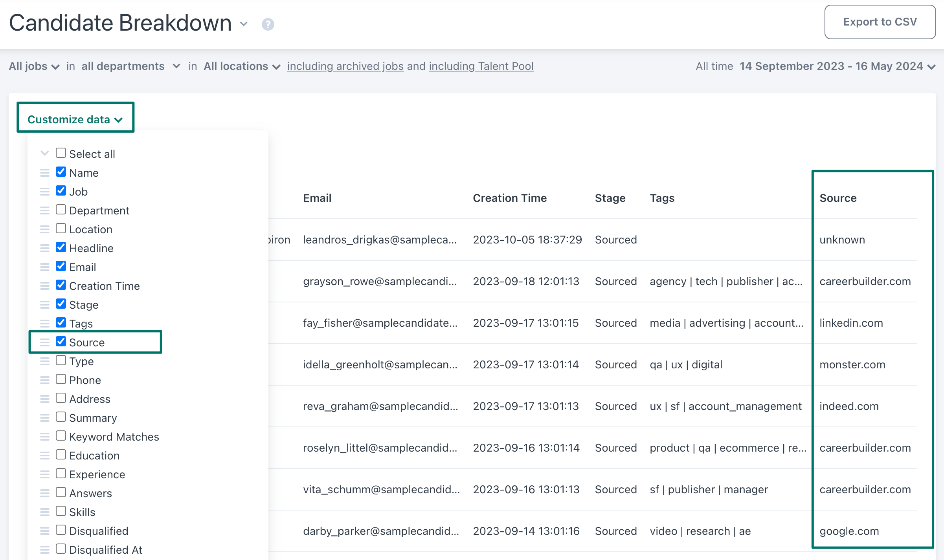Open the Customize data menu

(75, 119)
